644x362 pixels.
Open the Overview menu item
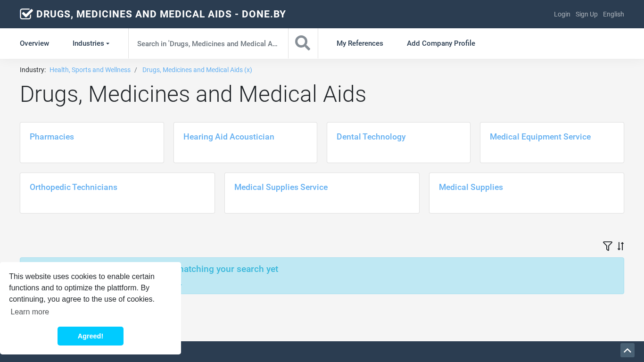point(34,43)
